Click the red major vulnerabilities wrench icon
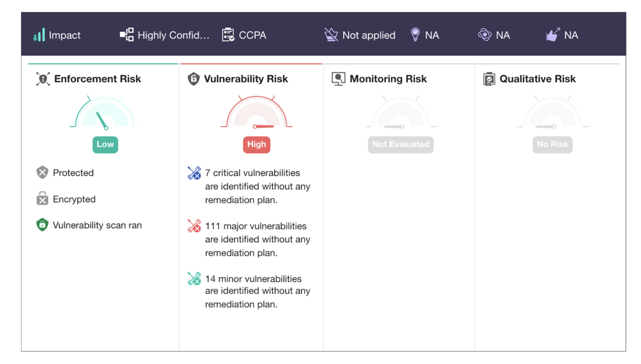The width and height of the screenshot is (641, 364). click(194, 226)
